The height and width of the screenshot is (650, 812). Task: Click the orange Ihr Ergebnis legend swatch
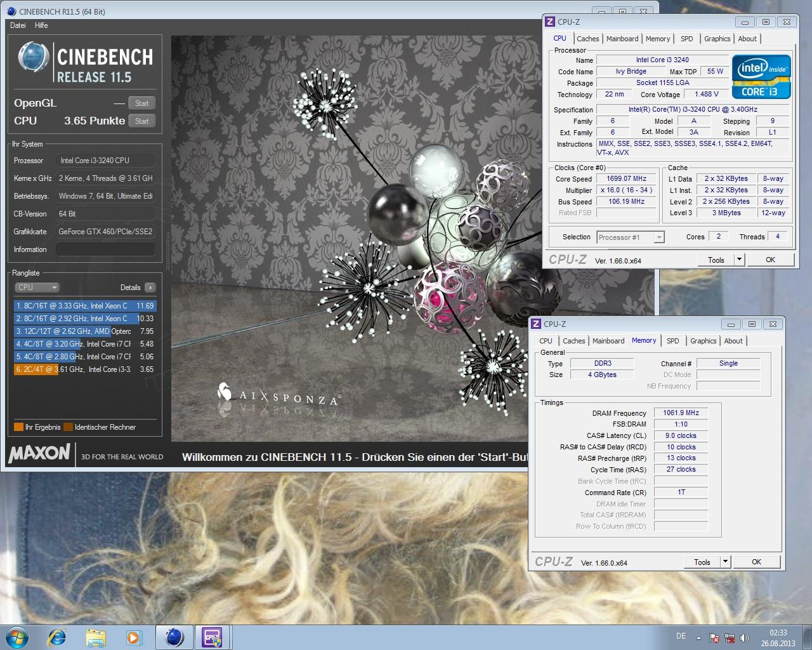tap(18, 427)
